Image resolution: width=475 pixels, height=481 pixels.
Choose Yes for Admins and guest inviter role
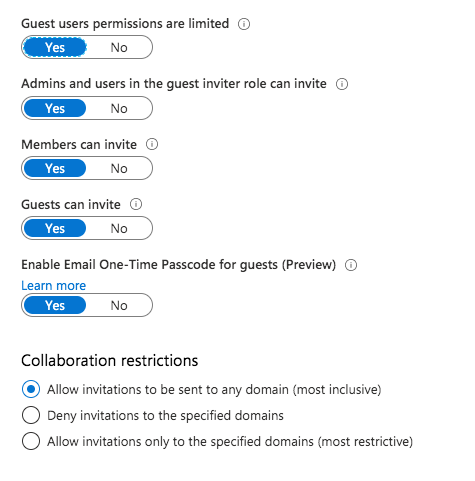(55, 108)
